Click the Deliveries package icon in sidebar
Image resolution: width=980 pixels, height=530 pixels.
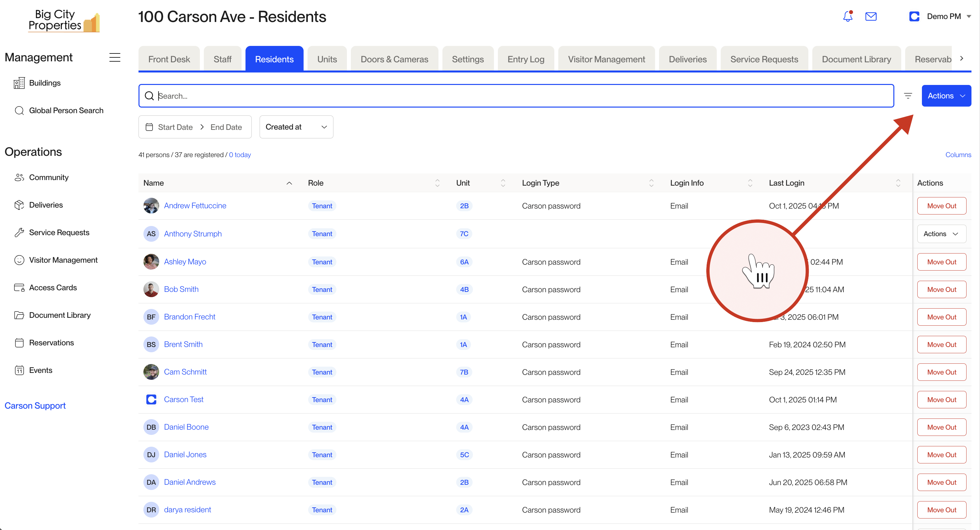coord(19,205)
